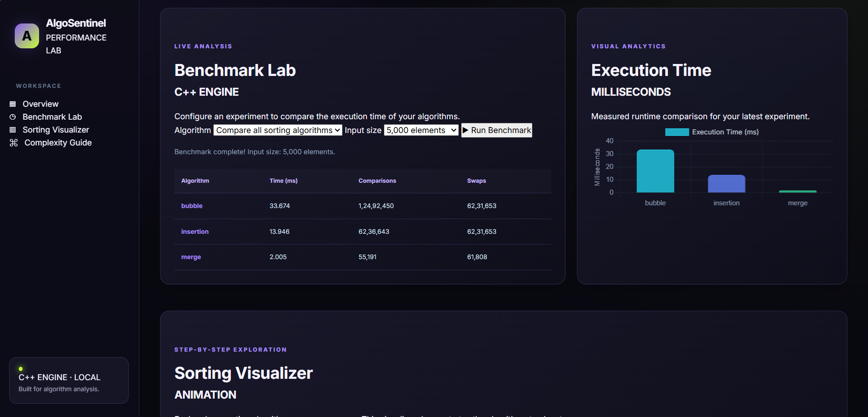Click the Overview grid icon
Screen dimensions: 868x417
(x=13, y=104)
